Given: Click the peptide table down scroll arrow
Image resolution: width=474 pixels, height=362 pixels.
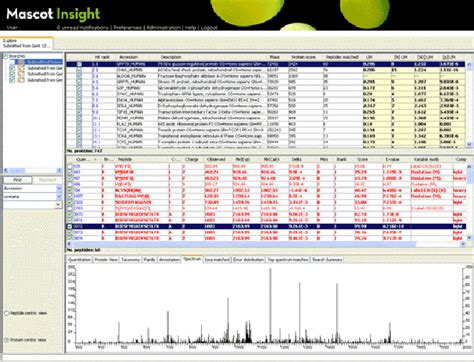Looking at the screenshot, I should pyautogui.click(x=470, y=238).
